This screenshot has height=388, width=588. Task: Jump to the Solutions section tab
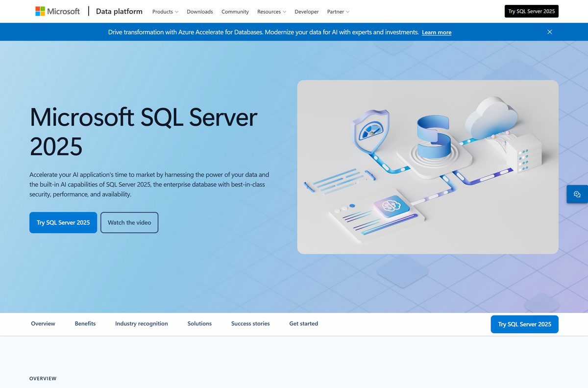199,324
